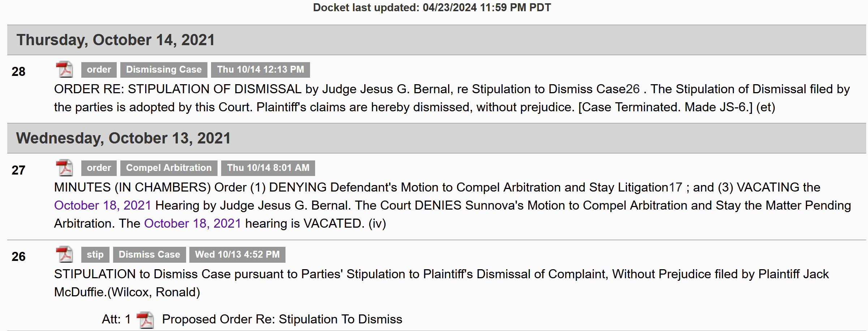Click the 'order' tag on entry 28

click(99, 70)
